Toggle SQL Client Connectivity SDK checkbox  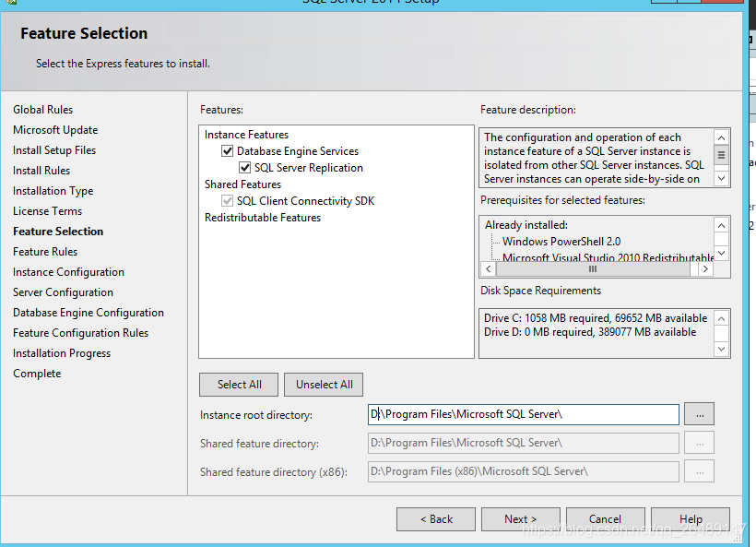pos(227,201)
